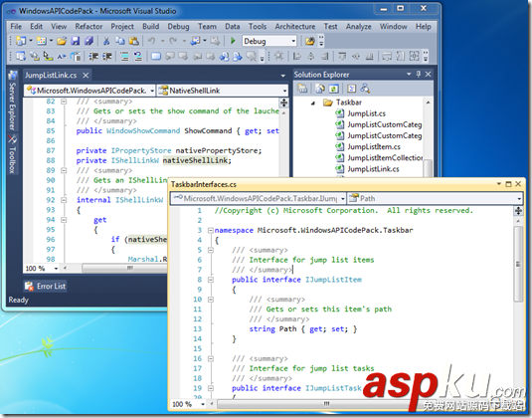Screen dimensions: 532x418
Task: Click the comment out lines icon
Action: pyautogui.click(x=124, y=56)
